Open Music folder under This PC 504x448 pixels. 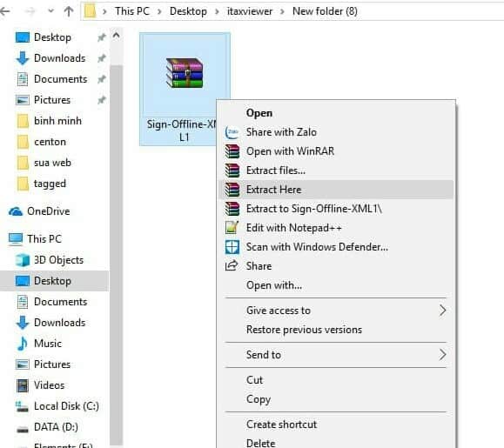38,344
